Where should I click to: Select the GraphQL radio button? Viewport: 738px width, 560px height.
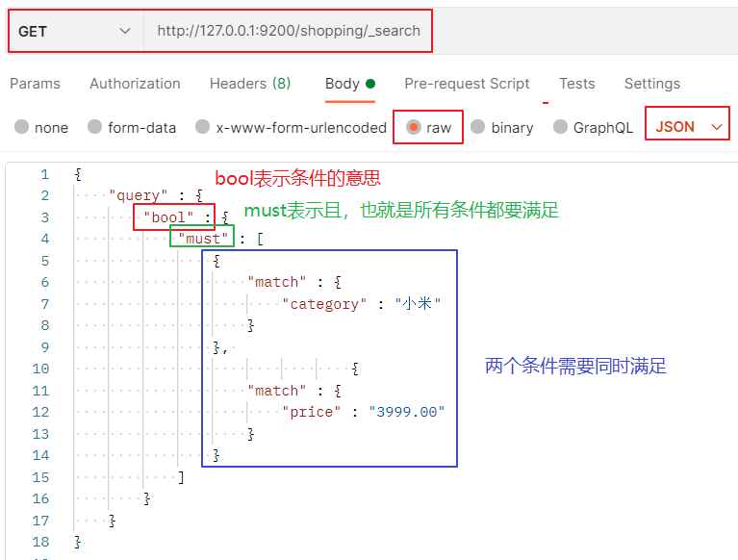(560, 127)
